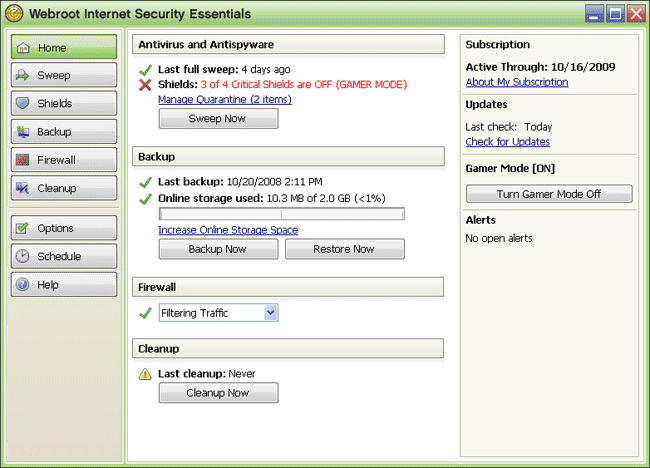
Task: Click yellow warning icon beside Last cleanup
Action: pyautogui.click(x=145, y=374)
